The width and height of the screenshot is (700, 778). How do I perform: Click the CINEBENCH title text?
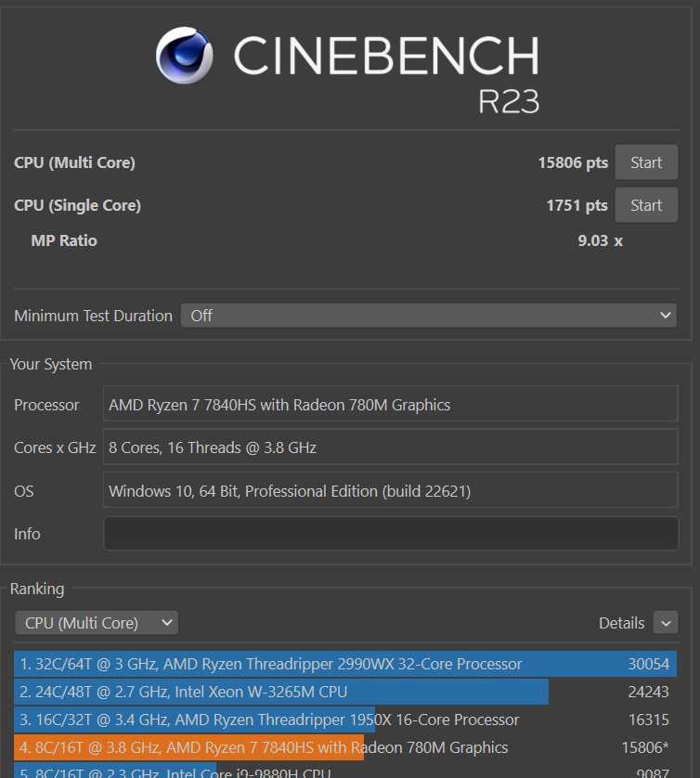tap(386, 56)
